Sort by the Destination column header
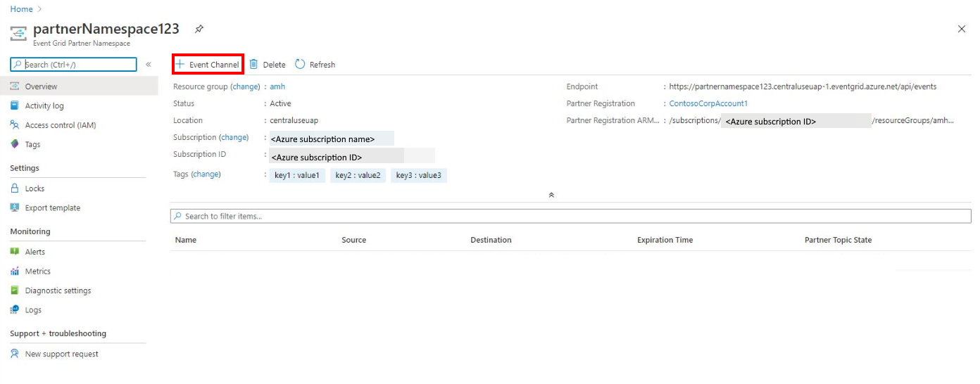980x384 pixels. pos(491,240)
